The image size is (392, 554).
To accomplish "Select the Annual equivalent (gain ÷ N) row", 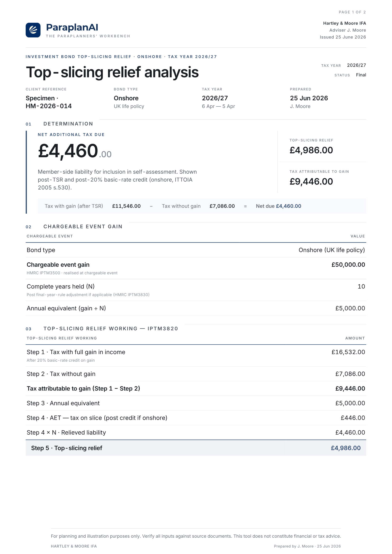I will tap(196, 308).
